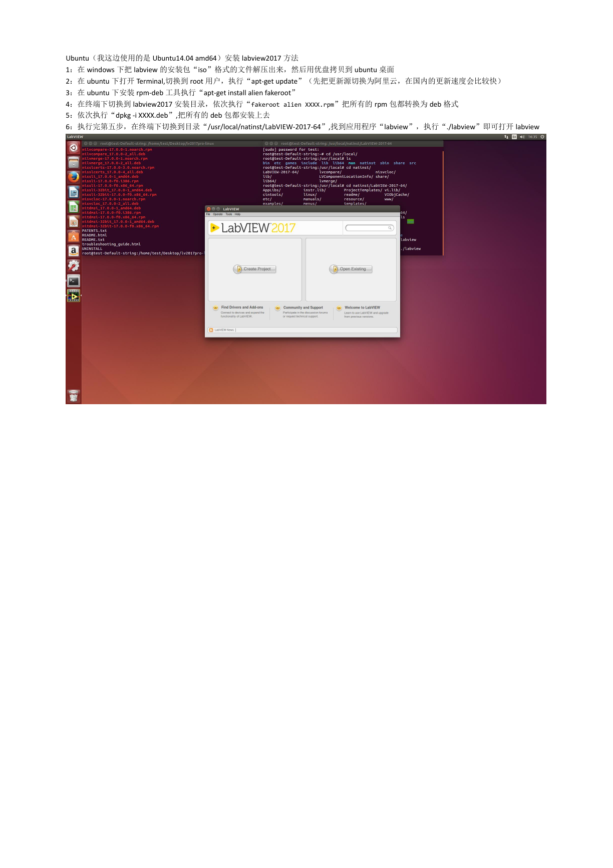This screenshot has height=868, width=613.
Task: Close the LabVIEW-2017-64 terminal window
Action: 266,144
